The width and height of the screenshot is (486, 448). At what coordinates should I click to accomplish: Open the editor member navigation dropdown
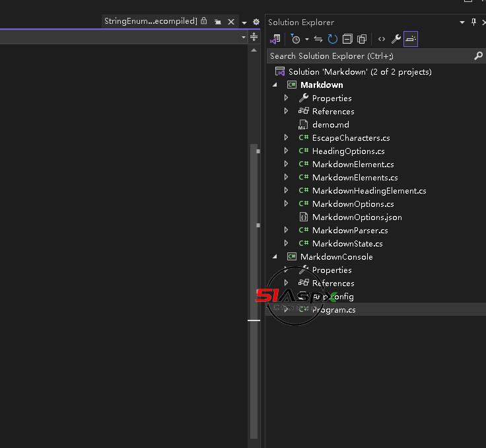[x=243, y=37]
